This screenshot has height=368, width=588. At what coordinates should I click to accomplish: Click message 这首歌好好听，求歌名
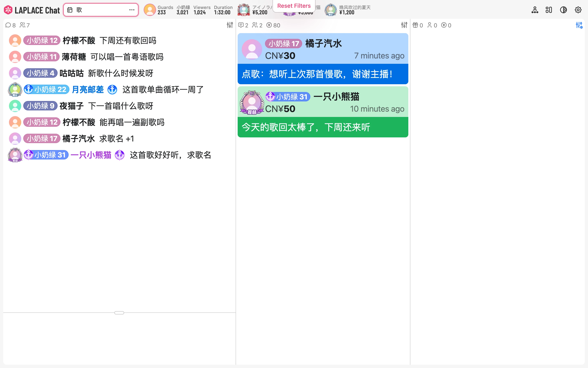(170, 155)
